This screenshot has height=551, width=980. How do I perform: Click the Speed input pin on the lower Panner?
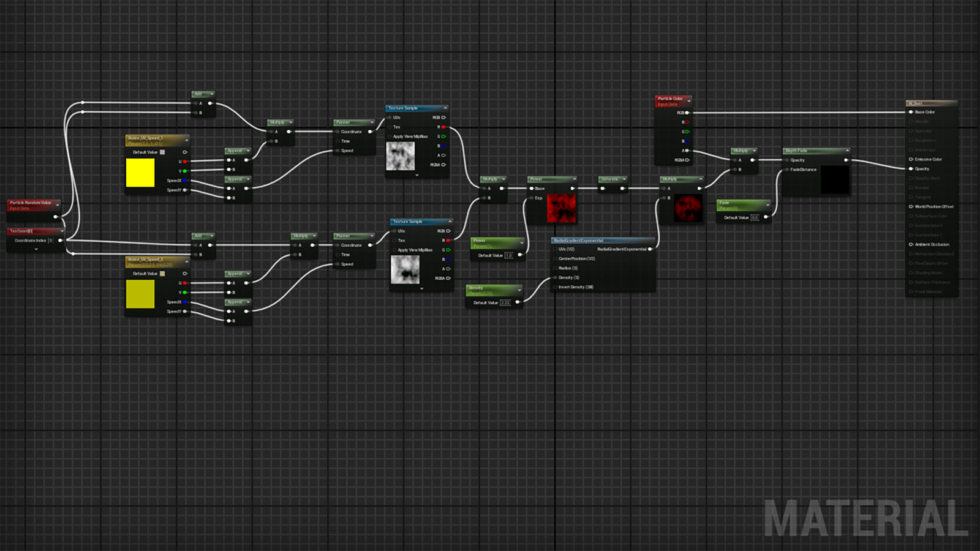[337, 264]
